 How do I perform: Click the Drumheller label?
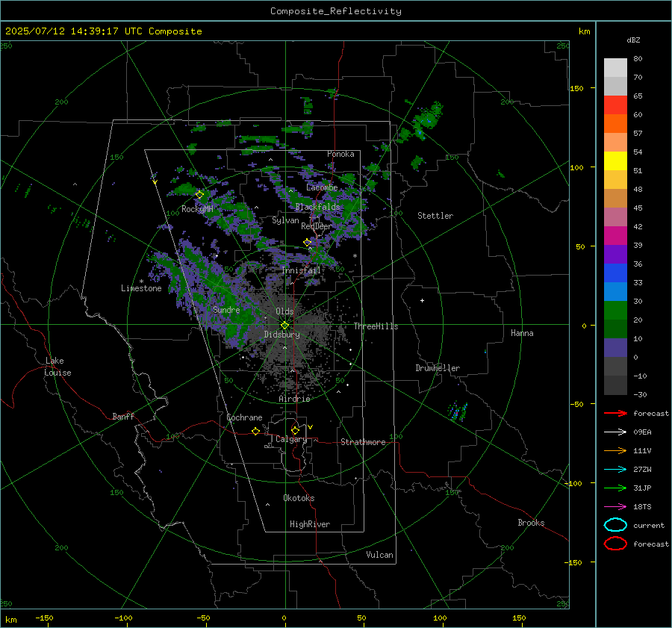click(438, 368)
